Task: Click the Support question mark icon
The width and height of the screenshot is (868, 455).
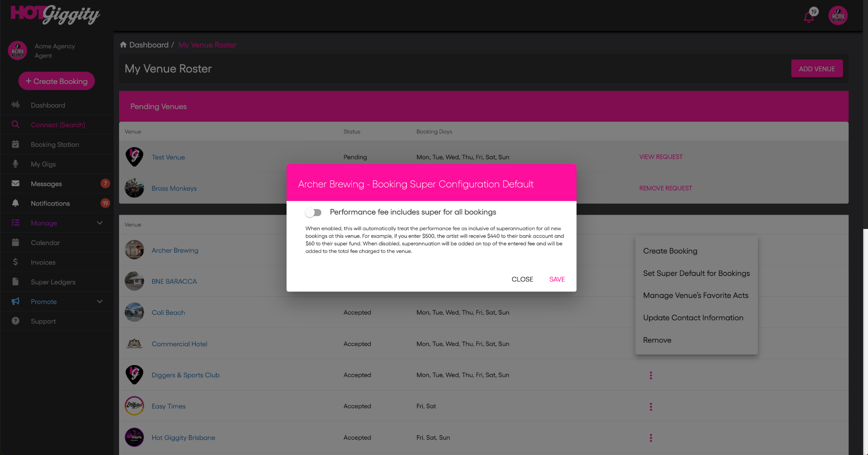Action: click(16, 321)
